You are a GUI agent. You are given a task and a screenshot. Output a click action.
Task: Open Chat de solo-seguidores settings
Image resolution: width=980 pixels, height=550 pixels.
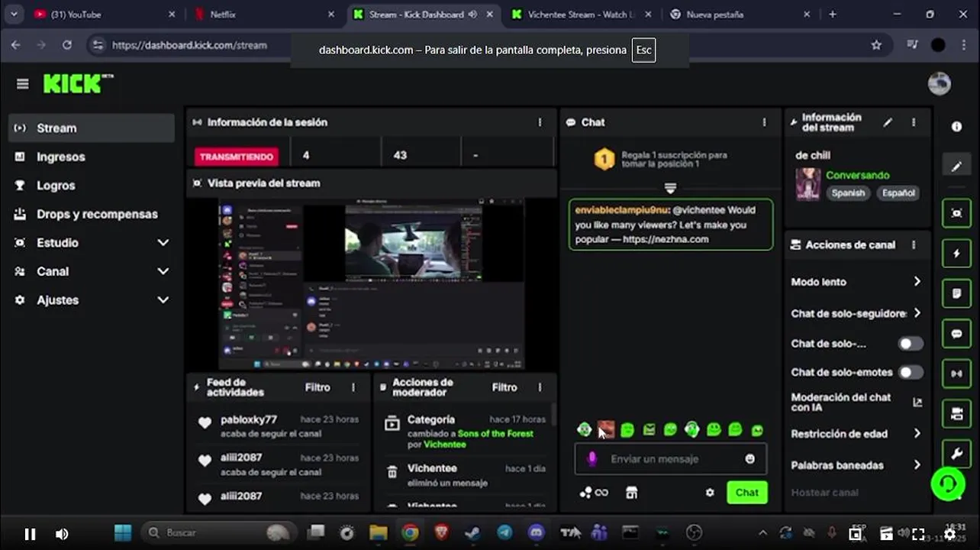(x=856, y=313)
